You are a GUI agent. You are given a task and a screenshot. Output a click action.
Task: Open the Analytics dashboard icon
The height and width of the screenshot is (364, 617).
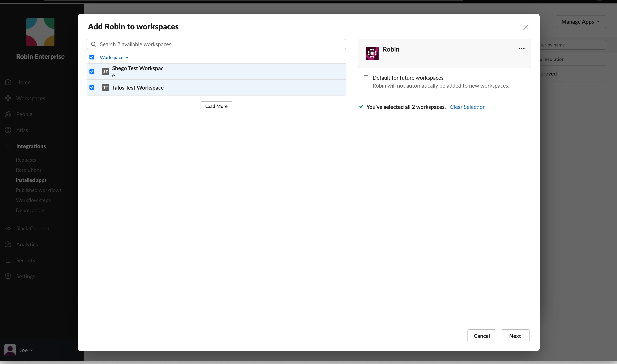[8, 244]
